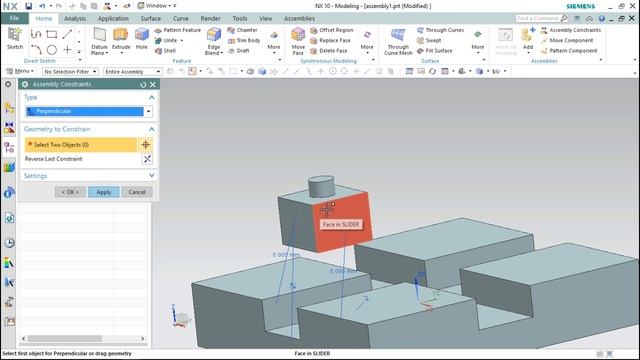This screenshot has width=640, height=360.
Task: Switch to the Curve tab
Action: pyautogui.click(x=180, y=19)
